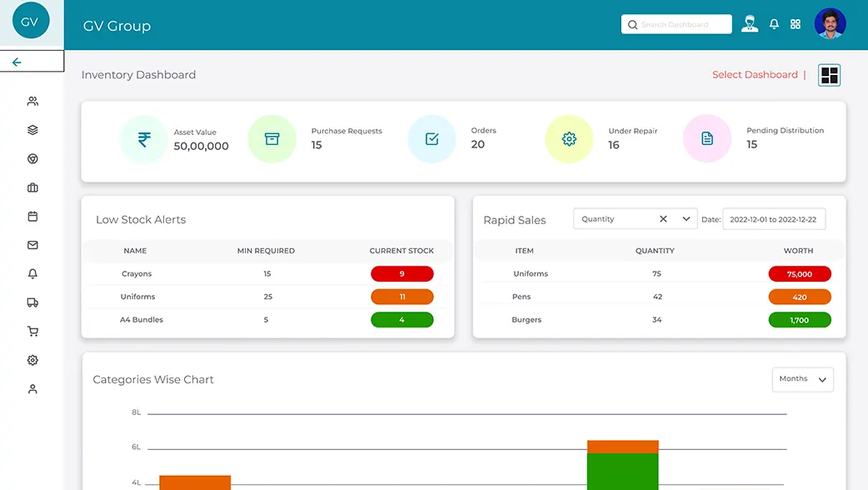Click the Select Dashboard link
Viewport: 868px width, 490px height.
click(x=755, y=75)
